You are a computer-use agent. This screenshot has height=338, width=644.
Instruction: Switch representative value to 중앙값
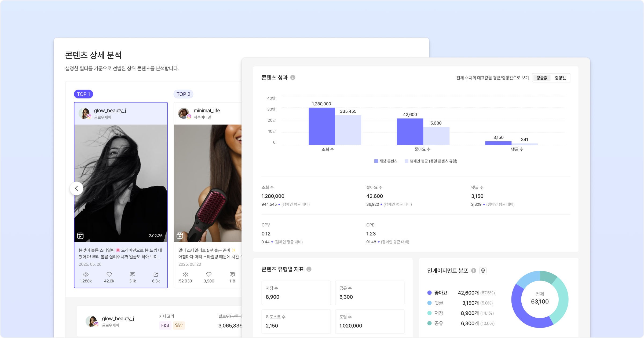[x=560, y=78]
